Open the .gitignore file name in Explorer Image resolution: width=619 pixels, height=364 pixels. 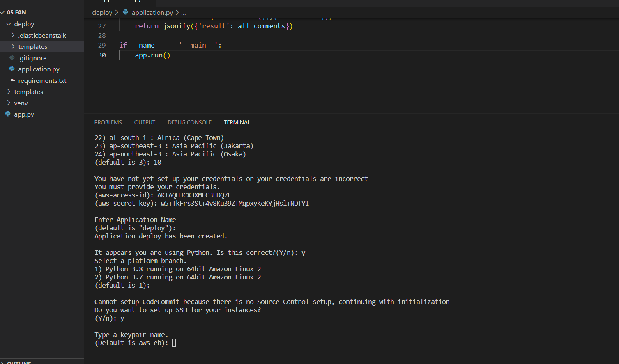tap(32, 58)
